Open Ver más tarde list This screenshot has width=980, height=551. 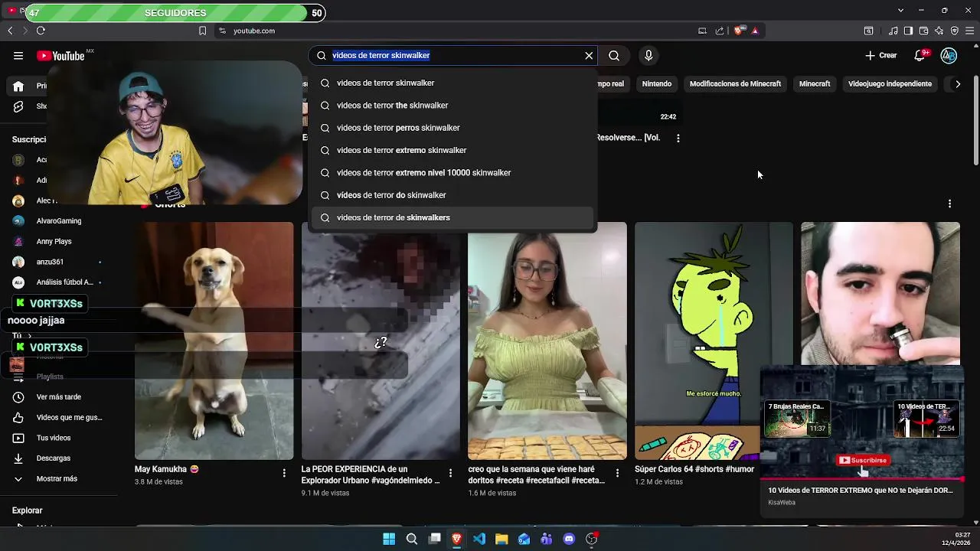point(59,397)
